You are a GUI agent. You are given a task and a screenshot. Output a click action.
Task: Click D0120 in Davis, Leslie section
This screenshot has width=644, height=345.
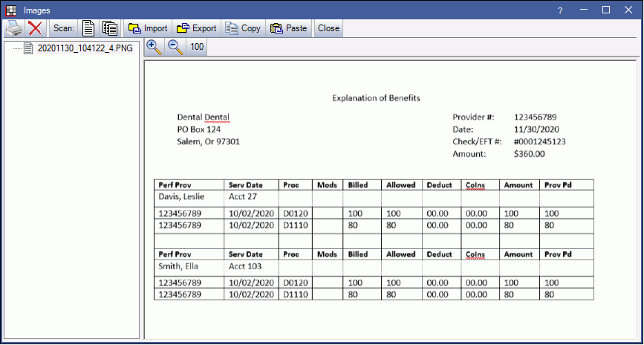click(296, 213)
